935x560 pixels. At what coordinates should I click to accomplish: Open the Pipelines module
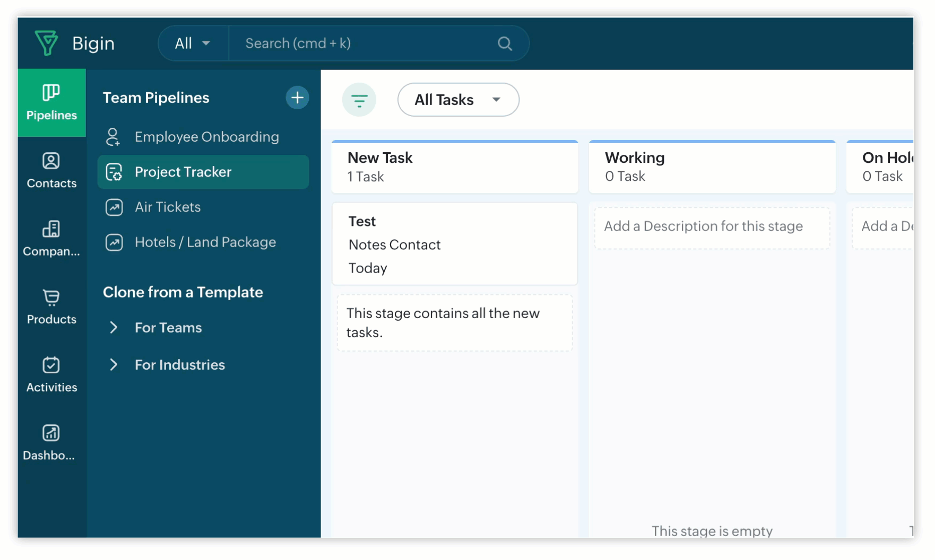[51, 103]
